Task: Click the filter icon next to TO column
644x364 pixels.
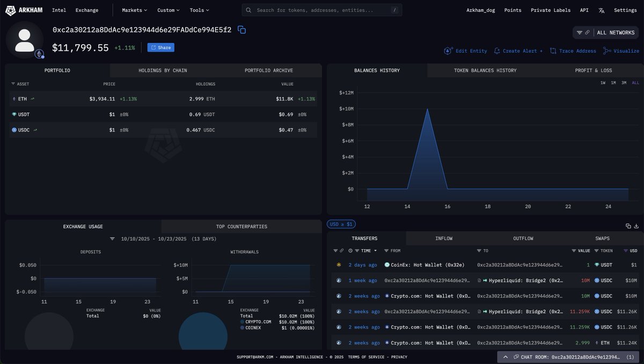Action: 479,251
